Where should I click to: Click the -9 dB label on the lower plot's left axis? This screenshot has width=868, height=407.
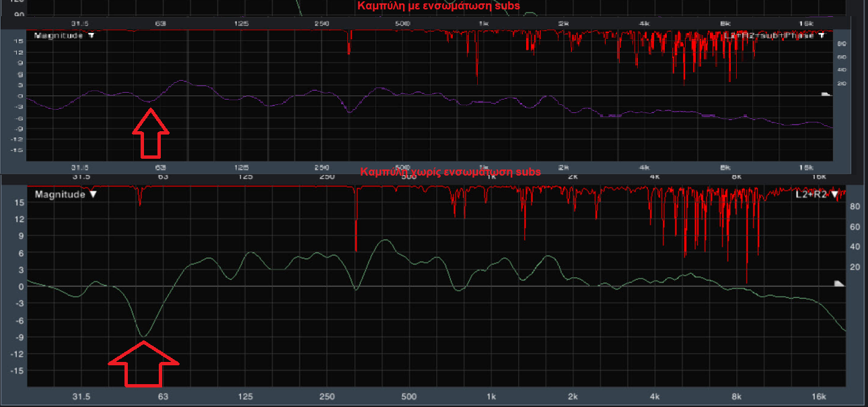click(x=20, y=337)
